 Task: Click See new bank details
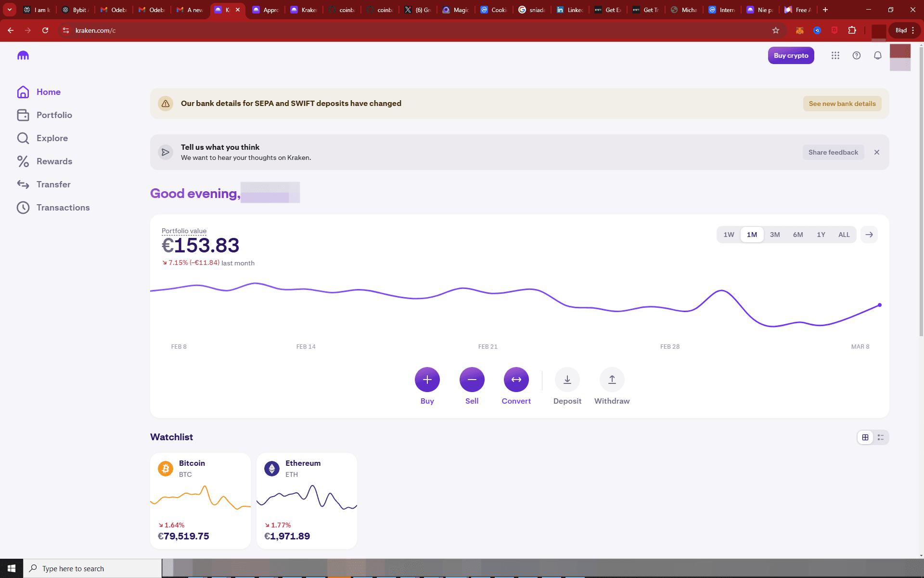[x=842, y=104]
